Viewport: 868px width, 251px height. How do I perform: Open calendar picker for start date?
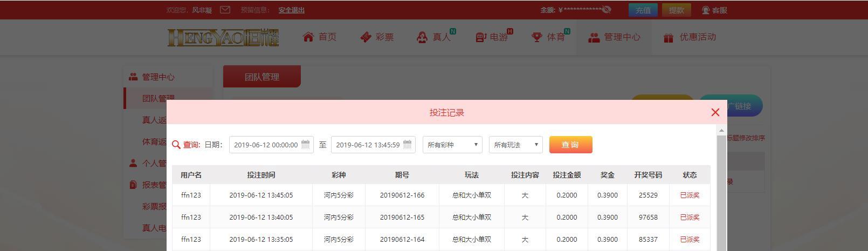[305, 145]
